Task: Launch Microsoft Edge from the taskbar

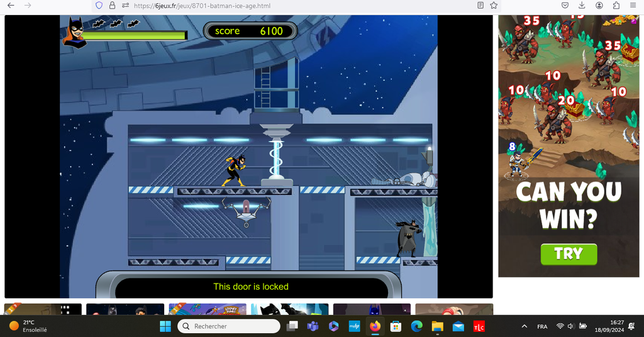Action: 416,326
